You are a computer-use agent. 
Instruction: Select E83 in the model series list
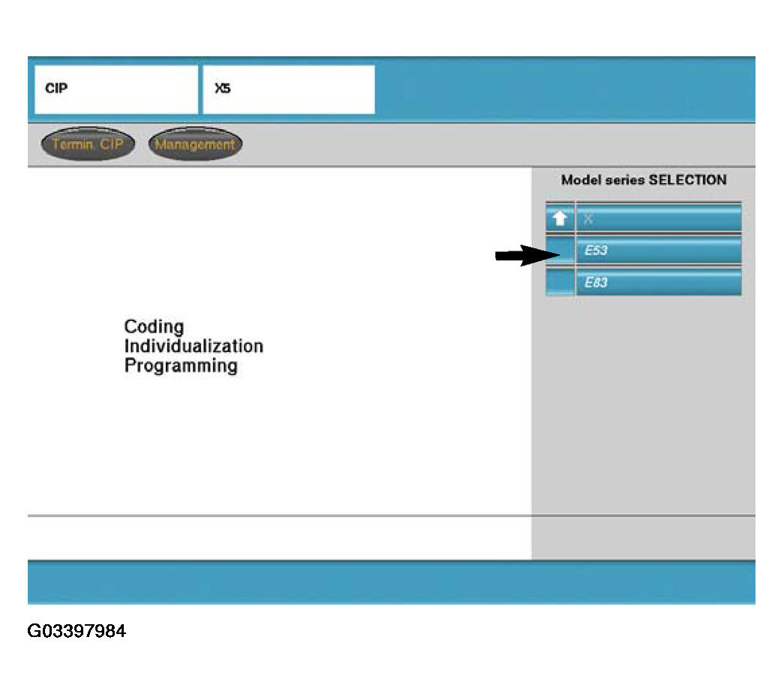[x=658, y=283]
